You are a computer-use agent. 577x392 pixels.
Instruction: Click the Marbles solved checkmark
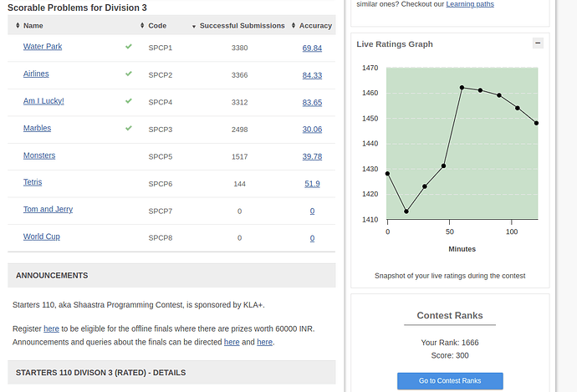coord(129,129)
